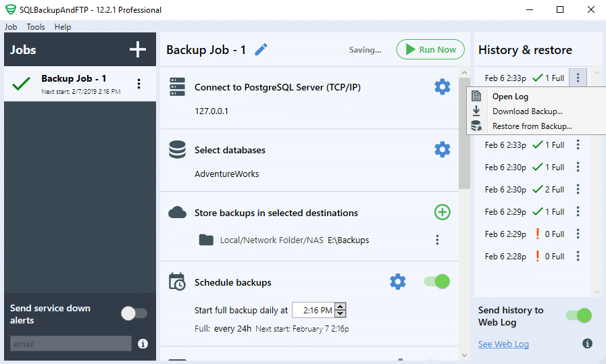Click the server icon beside Connect to PostgreSQL
606x364 pixels.
(x=178, y=87)
